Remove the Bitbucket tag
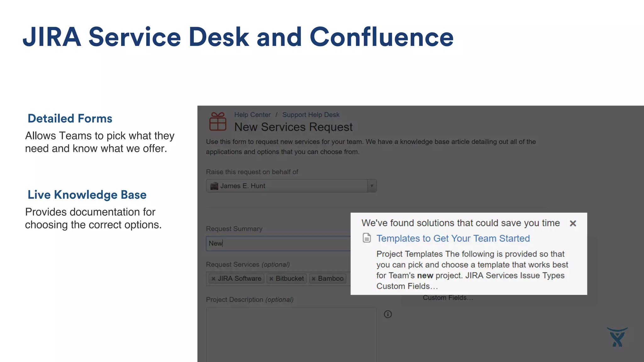The image size is (644, 362). pyautogui.click(x=271, y=279)
